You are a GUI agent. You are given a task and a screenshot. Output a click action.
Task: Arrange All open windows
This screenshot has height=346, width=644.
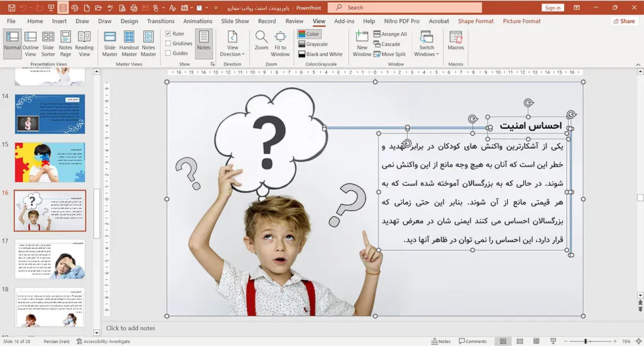390,34
